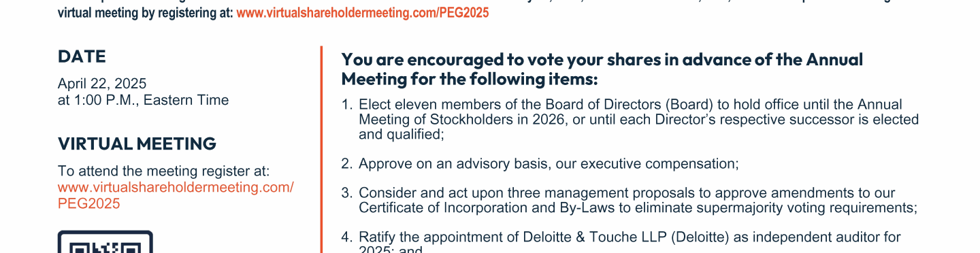This screenshot has height=253, width=980.
Task: Click the QR code image
Action: [x=105, y=242]
